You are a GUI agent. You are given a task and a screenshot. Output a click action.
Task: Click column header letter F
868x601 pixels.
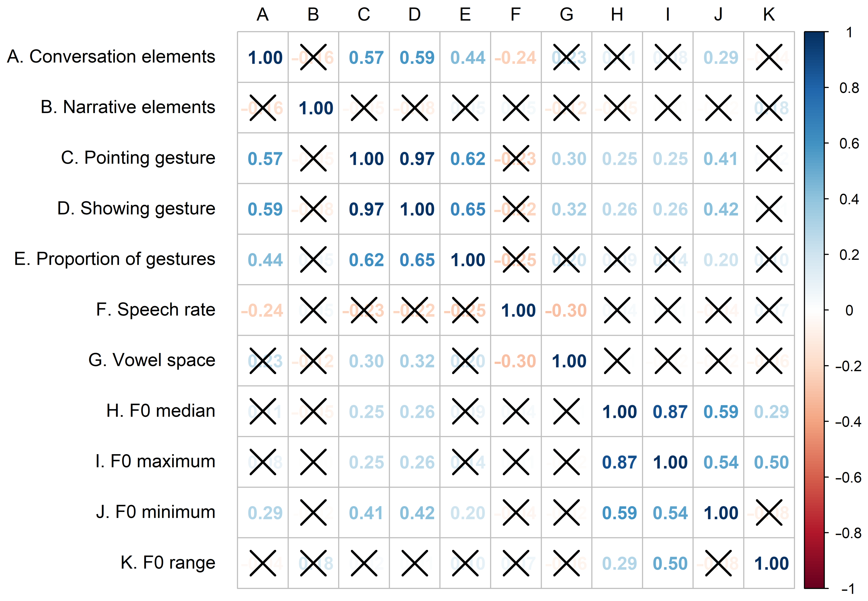pos(516,15)
